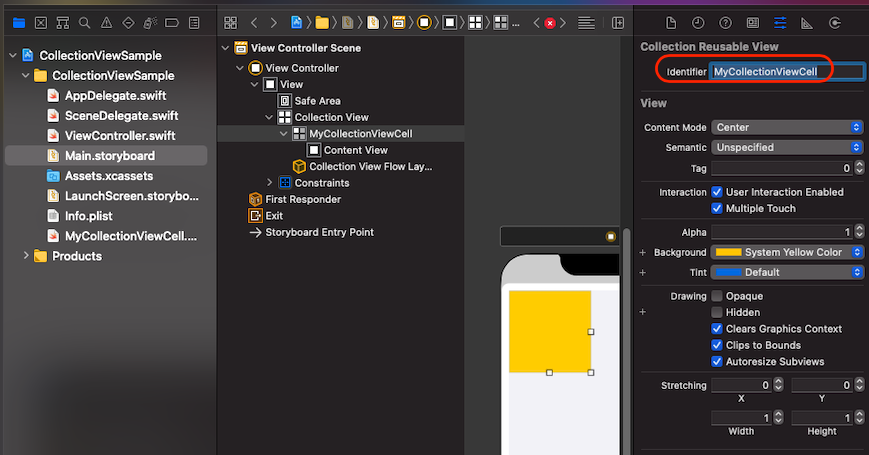The width and height of the screenshot is (869, 455).
Task: Open the related items grid menu
Action: coord(231,23)
